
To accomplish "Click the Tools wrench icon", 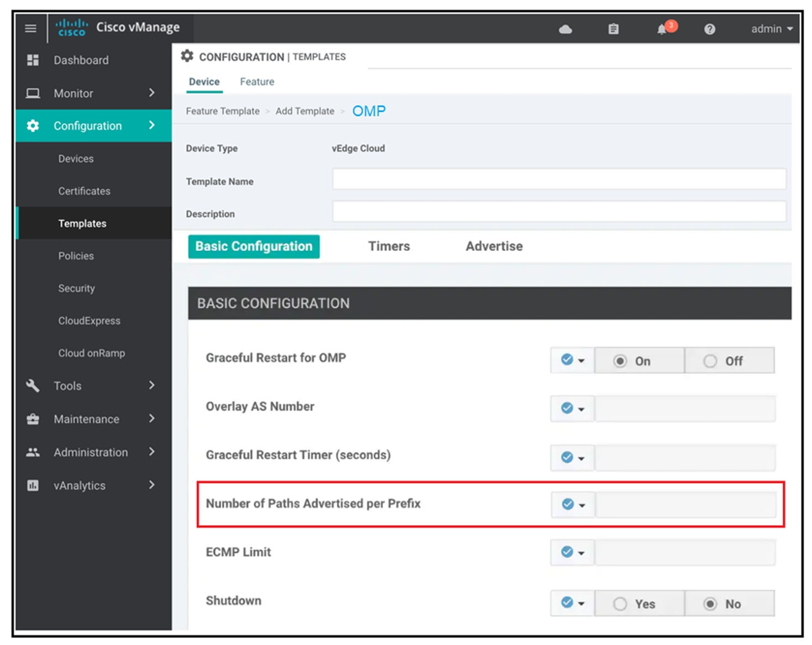I will [x=33, y=386].
